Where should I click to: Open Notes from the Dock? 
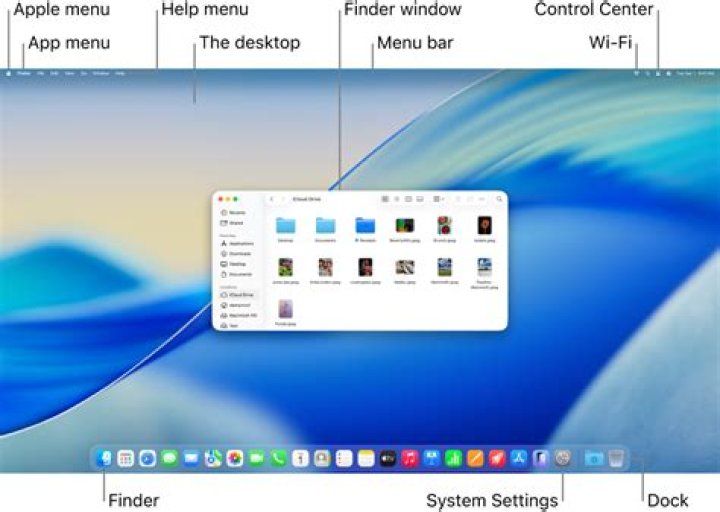(366, 458)
